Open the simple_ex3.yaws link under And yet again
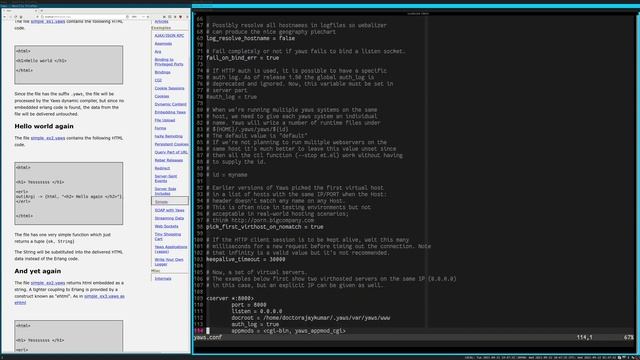640x360 pixels. pyautogui.click(x=104, y=296)
